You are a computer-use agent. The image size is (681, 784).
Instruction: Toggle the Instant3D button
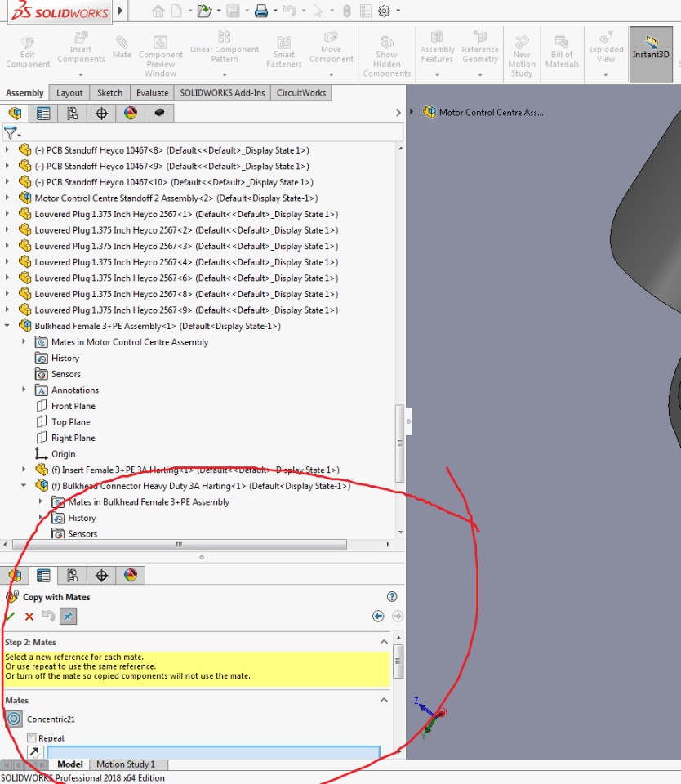651,54
